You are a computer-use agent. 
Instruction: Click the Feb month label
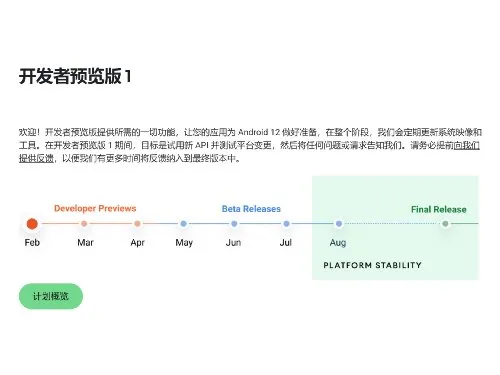32,242
